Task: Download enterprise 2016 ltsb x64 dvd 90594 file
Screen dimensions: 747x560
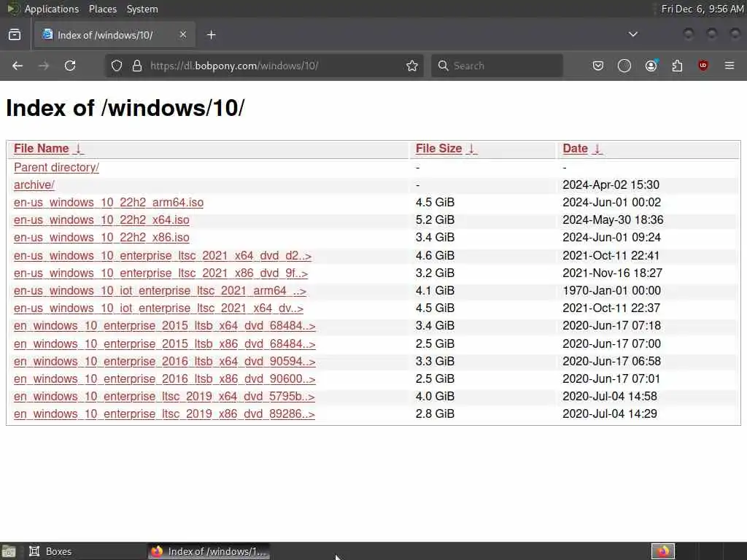Action: tap(165, 362)
